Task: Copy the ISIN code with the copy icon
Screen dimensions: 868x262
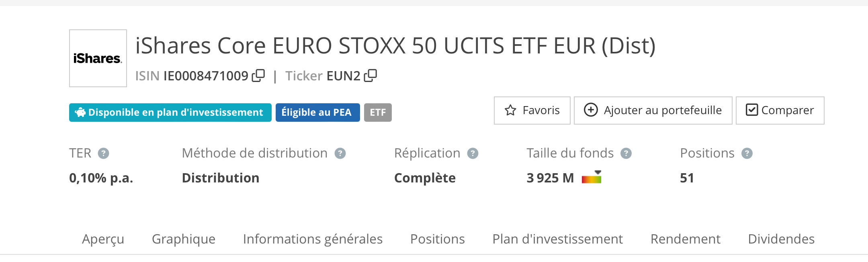Action: coord(258,76)
